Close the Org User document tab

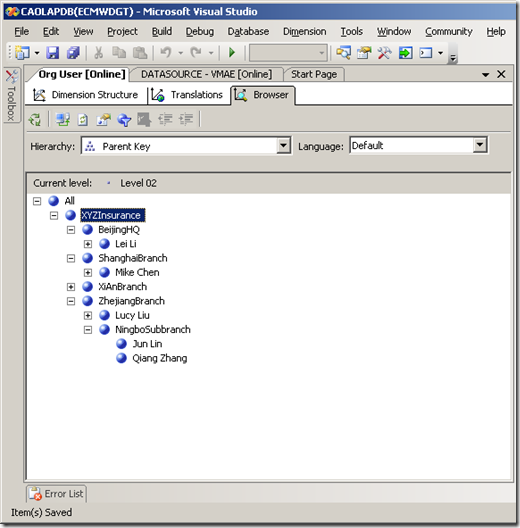click(501, 74)
